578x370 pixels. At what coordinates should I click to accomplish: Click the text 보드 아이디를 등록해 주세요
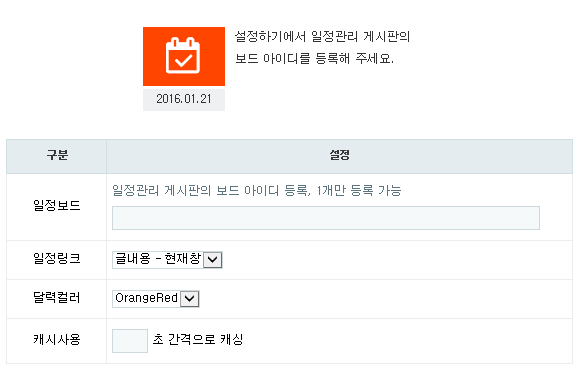(314, 58)
